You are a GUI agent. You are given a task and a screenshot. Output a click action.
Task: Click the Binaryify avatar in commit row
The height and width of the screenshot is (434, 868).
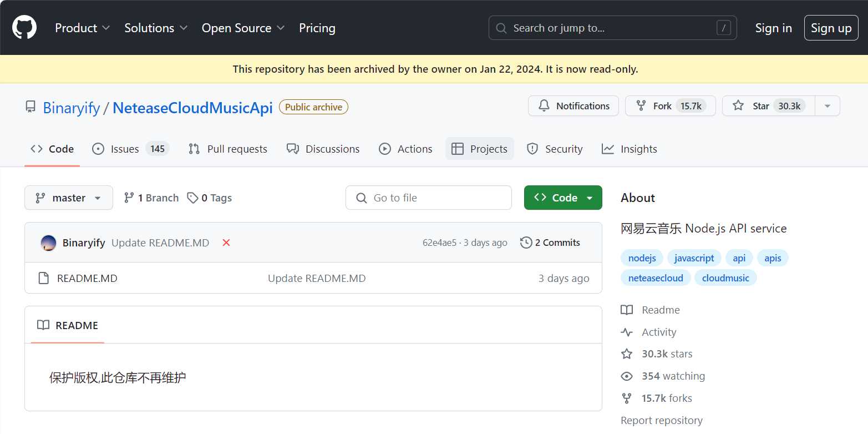click(x=48, y=243)
